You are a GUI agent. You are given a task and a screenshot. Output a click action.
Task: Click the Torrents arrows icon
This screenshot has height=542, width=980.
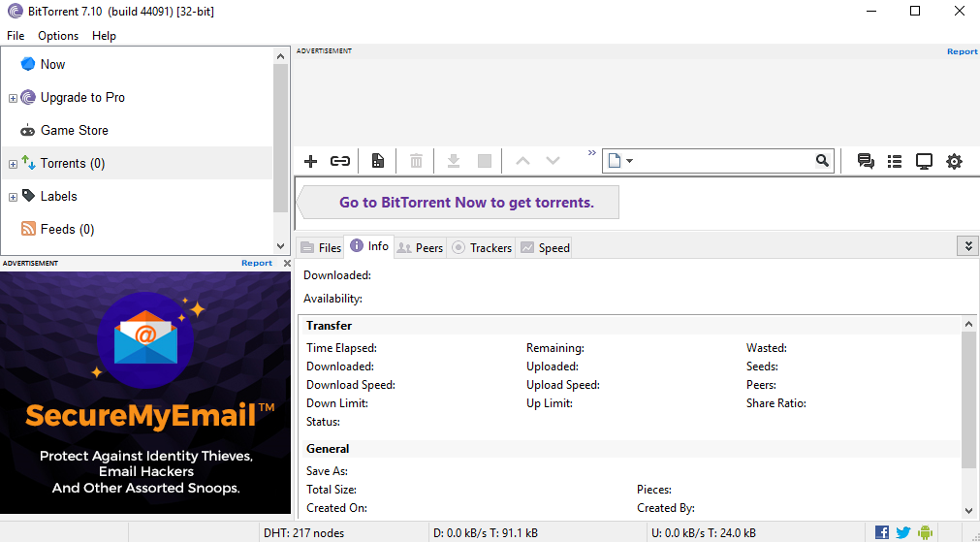tap(28, 163)
